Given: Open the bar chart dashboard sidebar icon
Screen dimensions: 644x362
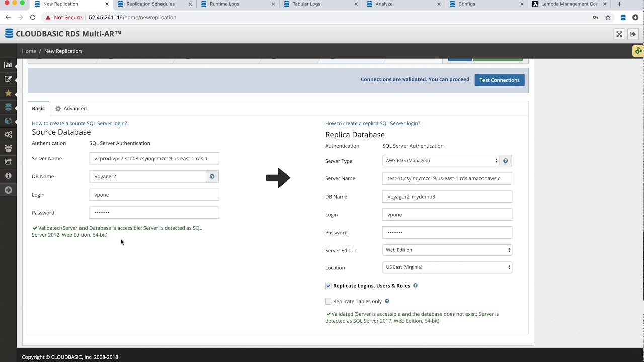Looking at the screenshot, I should pyautogui.click(x=8, y=65).
